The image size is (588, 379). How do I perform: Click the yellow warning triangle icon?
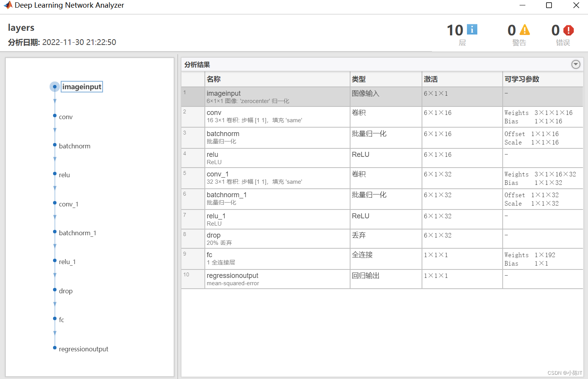pyautogui.click(x=525, y=30)
